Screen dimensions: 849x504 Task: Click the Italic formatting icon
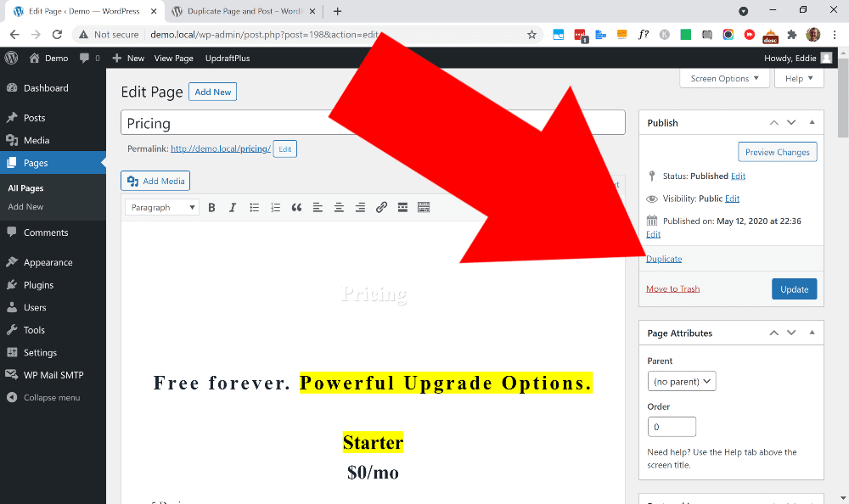(x=233, y=207)
